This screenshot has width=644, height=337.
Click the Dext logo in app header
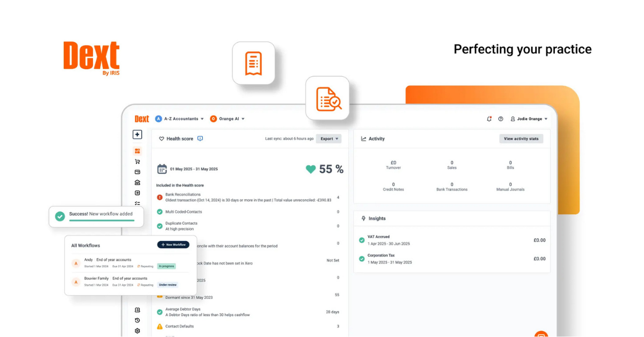click(142, 119)
